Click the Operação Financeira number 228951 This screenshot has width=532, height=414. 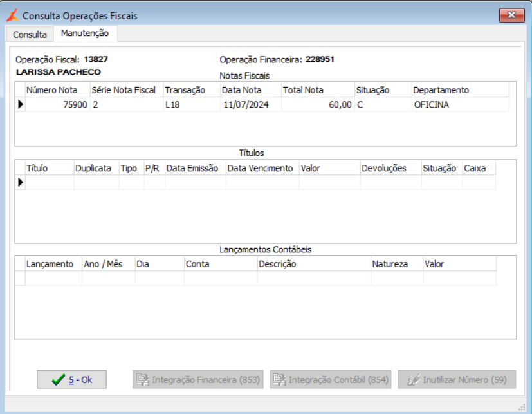click(x=320, y=59)
